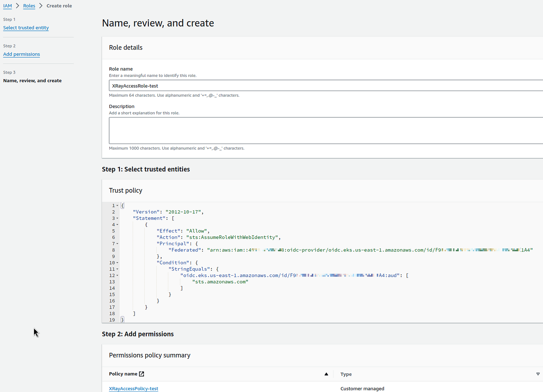Click the Description text area

pyautogui.click(x=326, y=131)
